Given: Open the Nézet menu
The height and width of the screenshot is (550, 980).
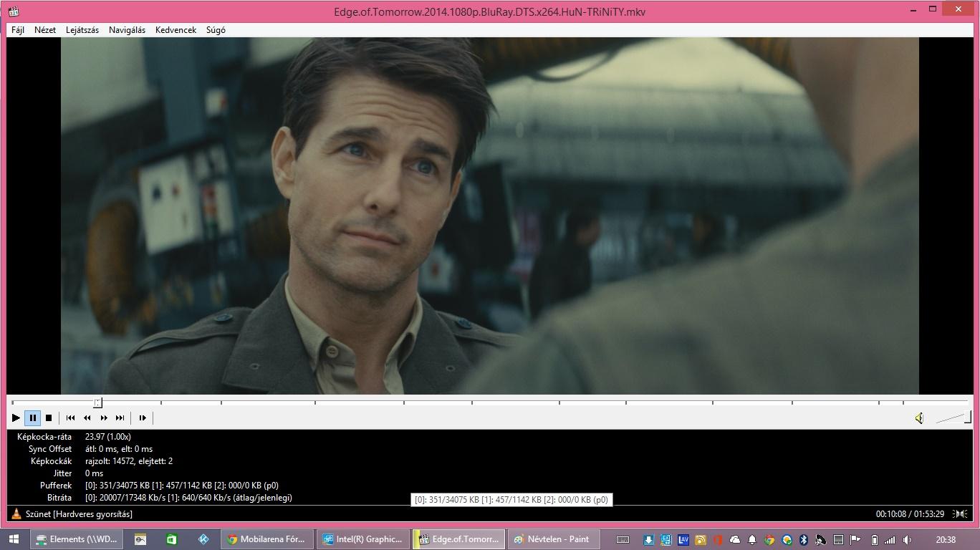Looking at the screenshot, I should (x=45, y=30).
